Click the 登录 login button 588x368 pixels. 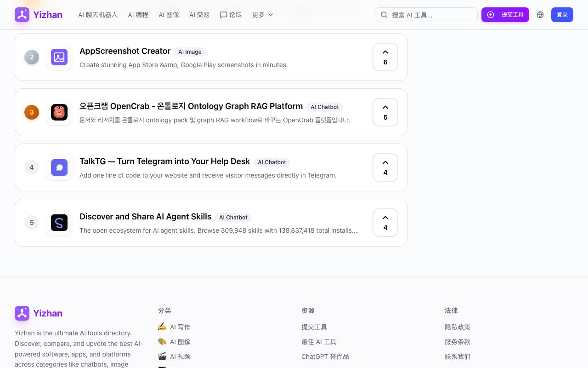coord(562,15)
